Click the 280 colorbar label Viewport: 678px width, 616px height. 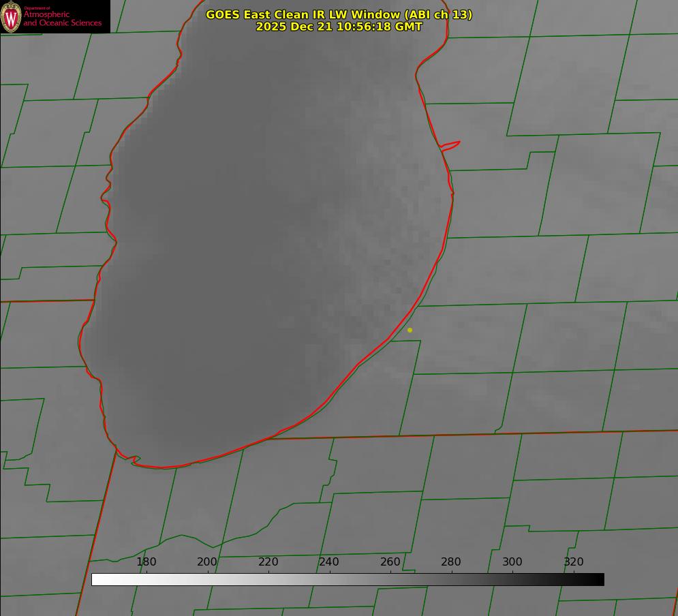point(451,561)
